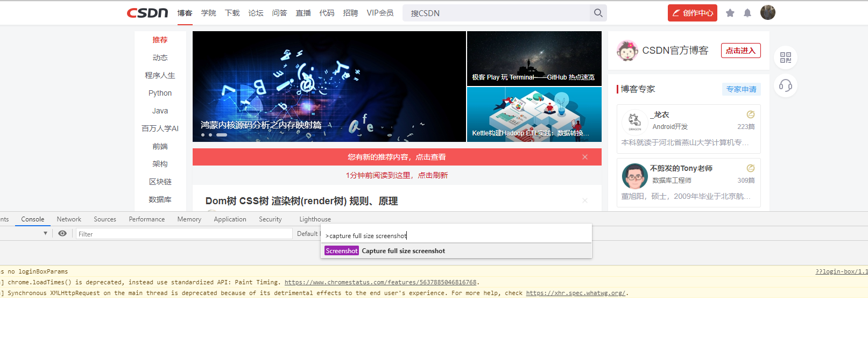Open 博客 in top navigation
This screenshot has height=359, width=868.
[185, 13]
